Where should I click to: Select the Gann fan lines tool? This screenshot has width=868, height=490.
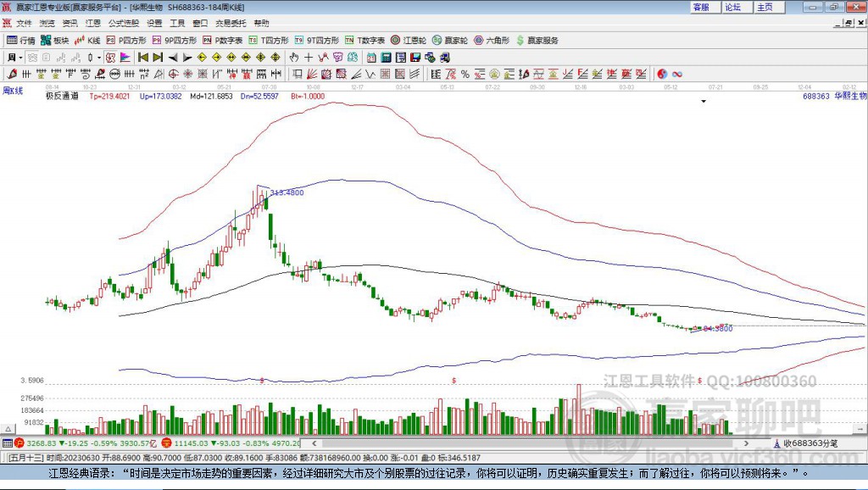click(312, 75)
